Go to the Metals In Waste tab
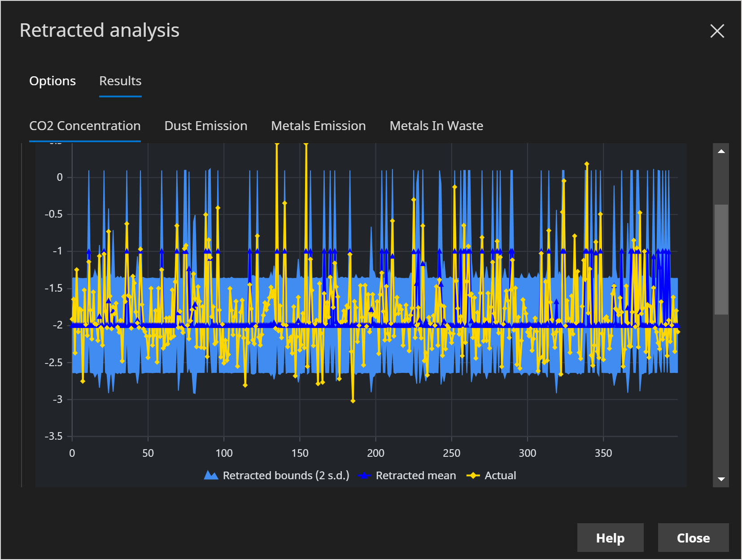Viewport: 742px width, 560px height. coord(436,126)
